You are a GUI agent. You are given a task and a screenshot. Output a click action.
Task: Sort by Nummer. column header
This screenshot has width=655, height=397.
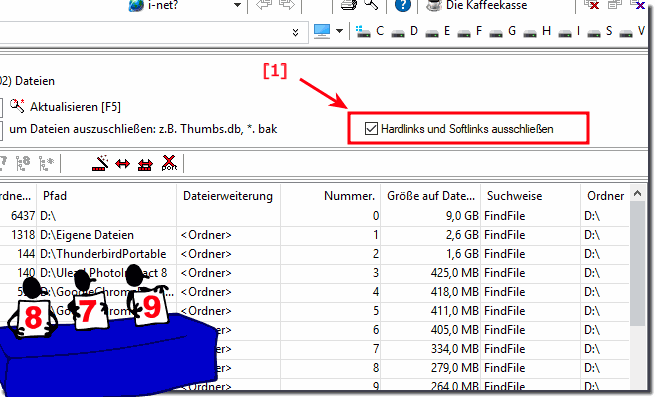[330, 196]
